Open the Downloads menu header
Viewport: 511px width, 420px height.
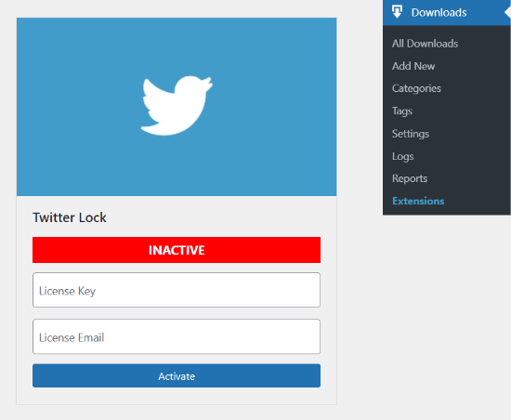point(447,12)
